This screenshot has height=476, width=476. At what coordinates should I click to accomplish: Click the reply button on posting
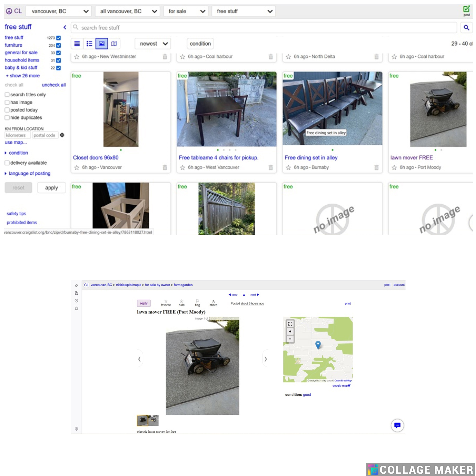click(144, 303)
